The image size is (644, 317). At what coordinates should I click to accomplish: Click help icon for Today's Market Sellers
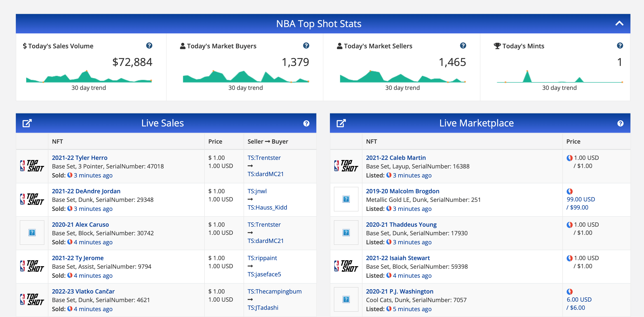click(x=463, y=46)
